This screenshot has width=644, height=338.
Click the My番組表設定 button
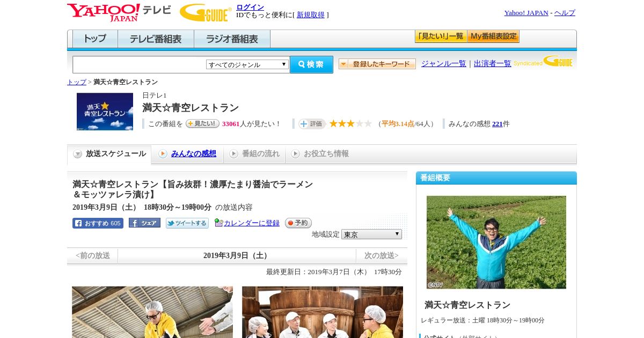pos(493,36)
